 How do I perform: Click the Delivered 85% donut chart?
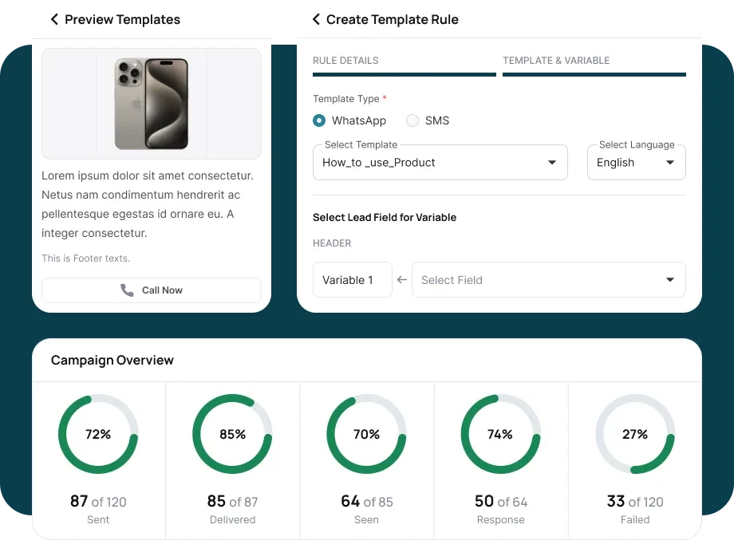click(232, 435)
